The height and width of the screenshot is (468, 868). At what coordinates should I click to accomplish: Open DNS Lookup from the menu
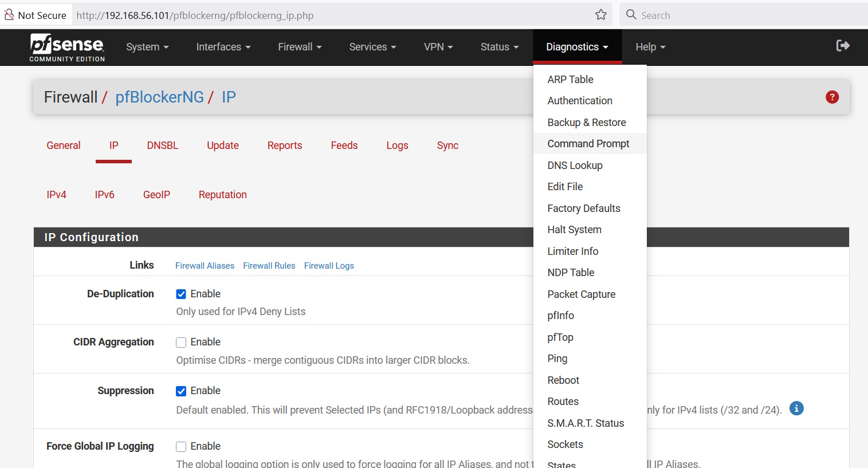click(x=590, y=166)
